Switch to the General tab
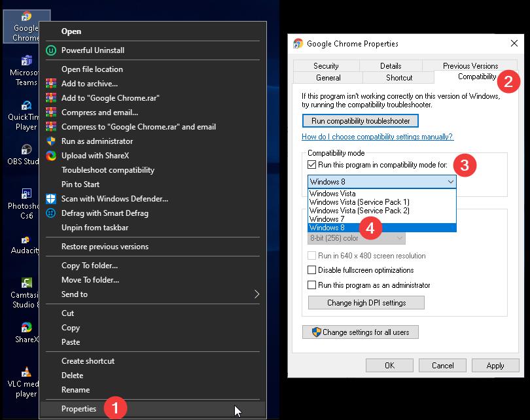Image resolution: width=530 pixels, height=420 pixels. pos(328,77)
